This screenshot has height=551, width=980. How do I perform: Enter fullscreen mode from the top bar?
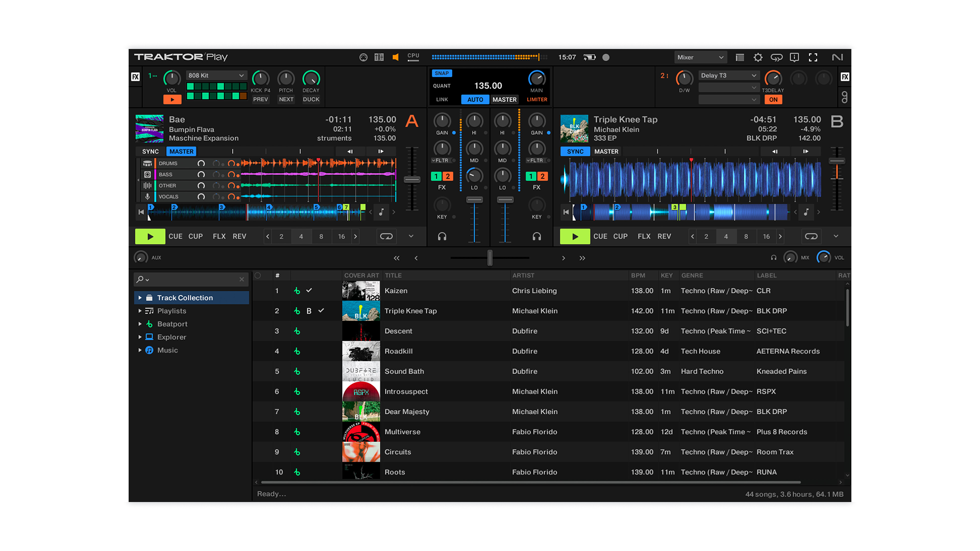(813, 57)
